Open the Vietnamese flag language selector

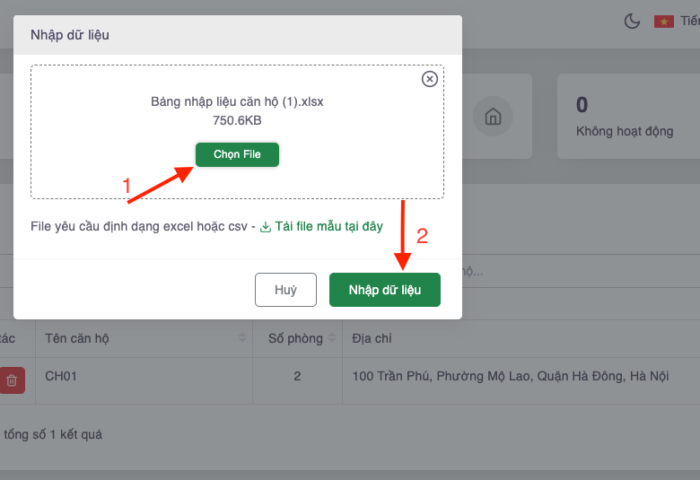click(664, 21)
